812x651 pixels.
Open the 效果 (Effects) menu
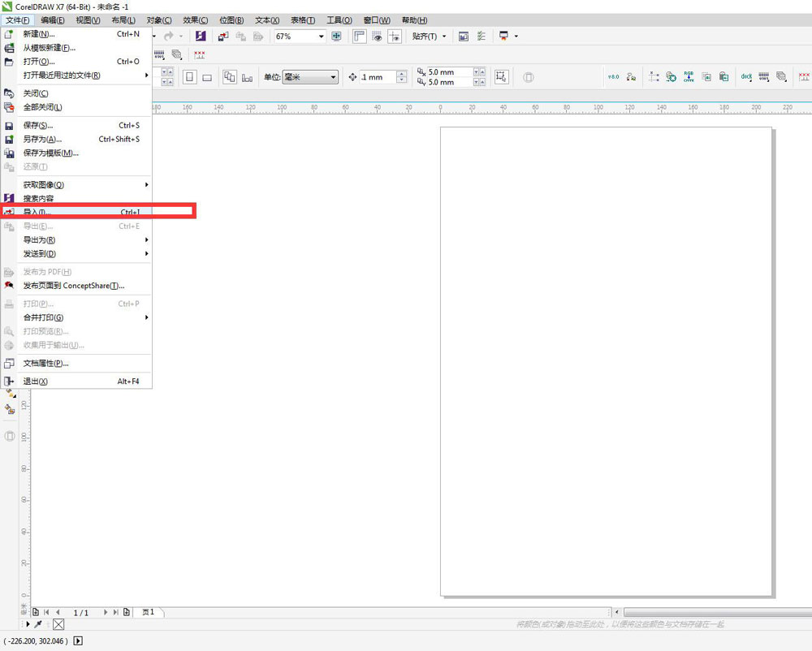point(195,19)
